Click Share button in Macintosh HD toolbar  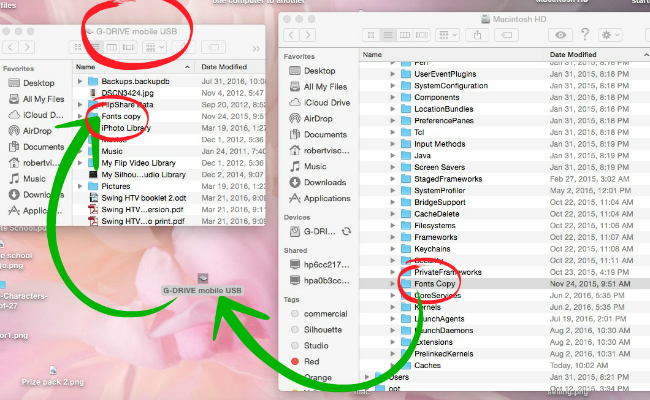tap(477, 35)
